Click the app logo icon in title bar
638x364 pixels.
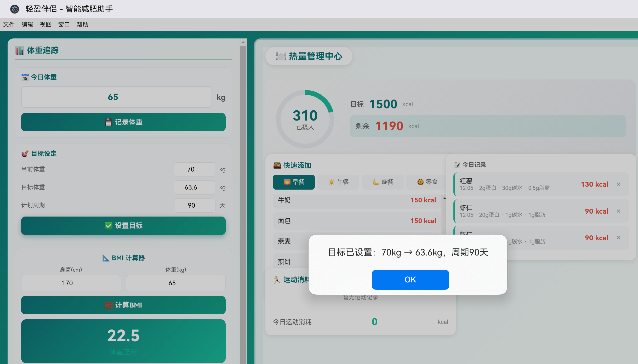(x=15, y=9)
